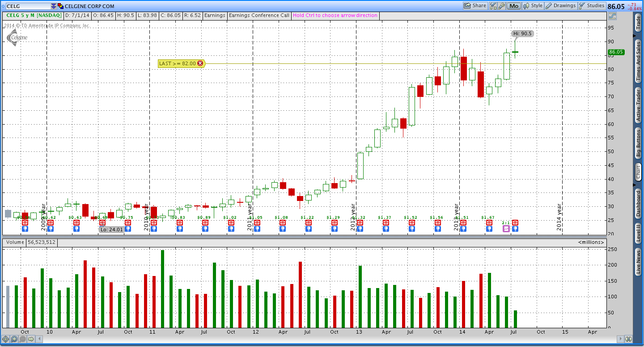Click the purple 2:1 split icon
This screenshot has height=347, width=644.
(506, 229)
